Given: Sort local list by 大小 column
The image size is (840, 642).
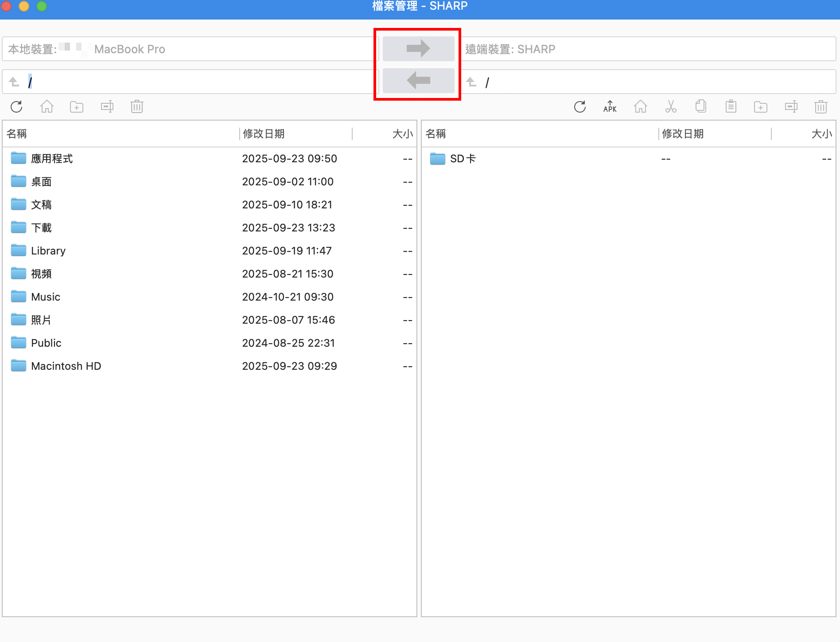Looking at the screenshot, I should tap(384, 134).
